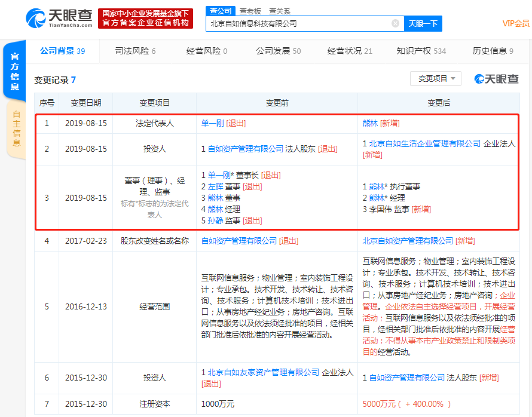532x417 pixels.
Task: Open 熊林 经理 link in 变更前 column
Action: pyautogui.click(x=215, y=209)
